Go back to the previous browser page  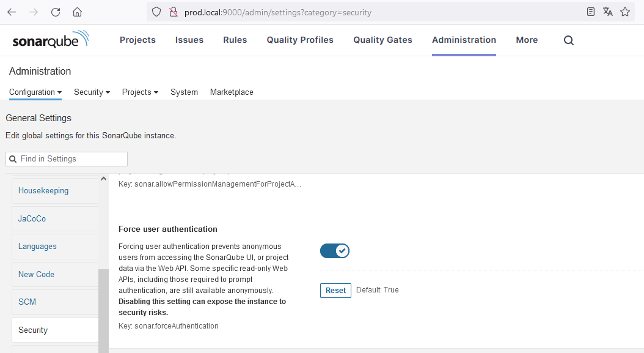pos(12,12)
